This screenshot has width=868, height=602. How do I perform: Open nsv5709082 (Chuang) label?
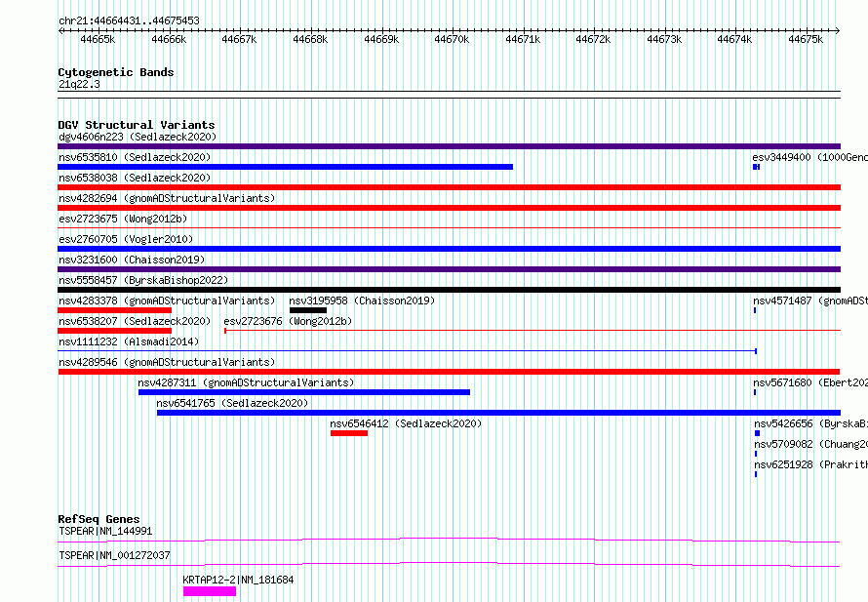point(811,444)
